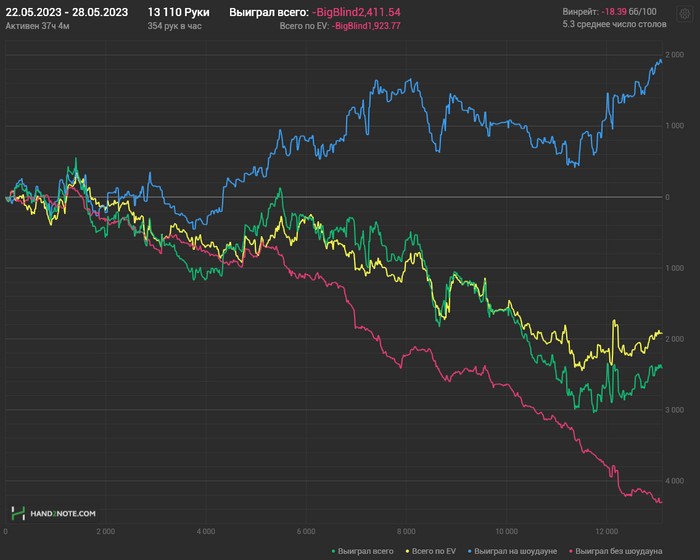Click the 'Выиграл всего:' label
The image size is (700, 560).
[269, 12]
